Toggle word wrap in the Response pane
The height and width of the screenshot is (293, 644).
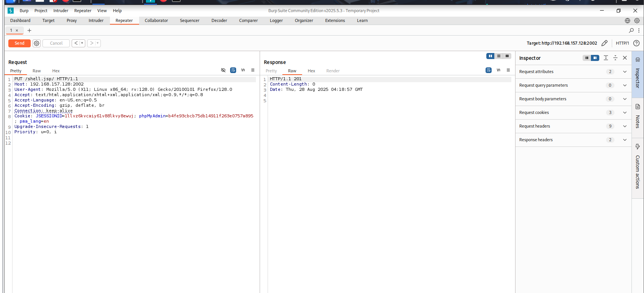point(489,70)
